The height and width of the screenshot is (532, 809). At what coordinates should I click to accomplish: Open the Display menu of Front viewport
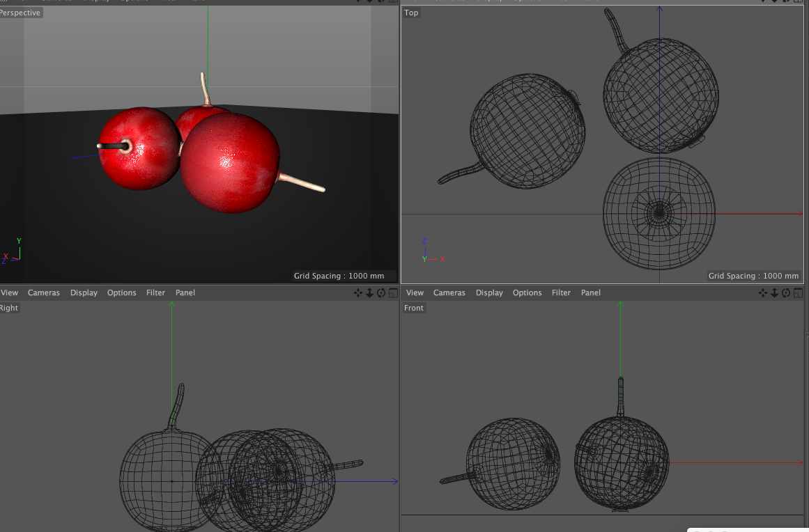point(489,293)
